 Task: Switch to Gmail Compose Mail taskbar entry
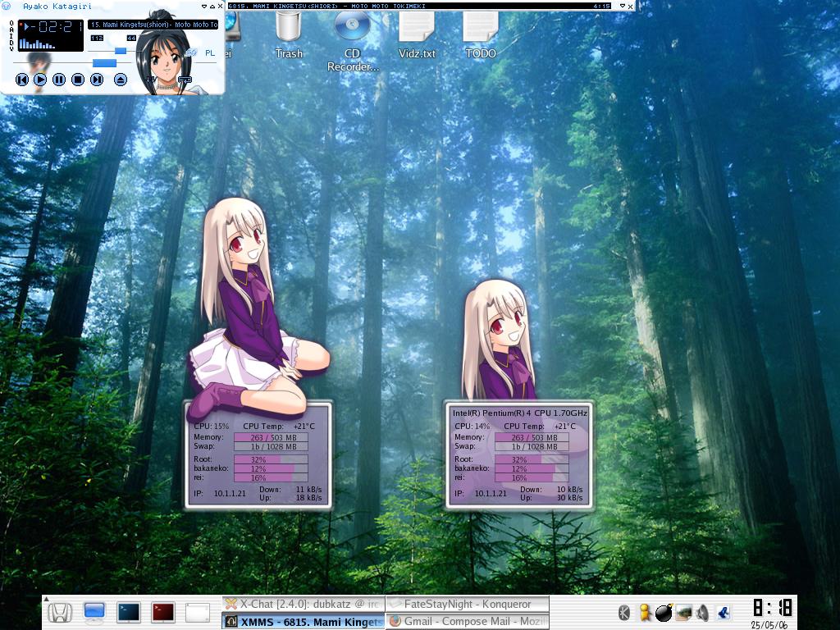(x=467, y=622)
